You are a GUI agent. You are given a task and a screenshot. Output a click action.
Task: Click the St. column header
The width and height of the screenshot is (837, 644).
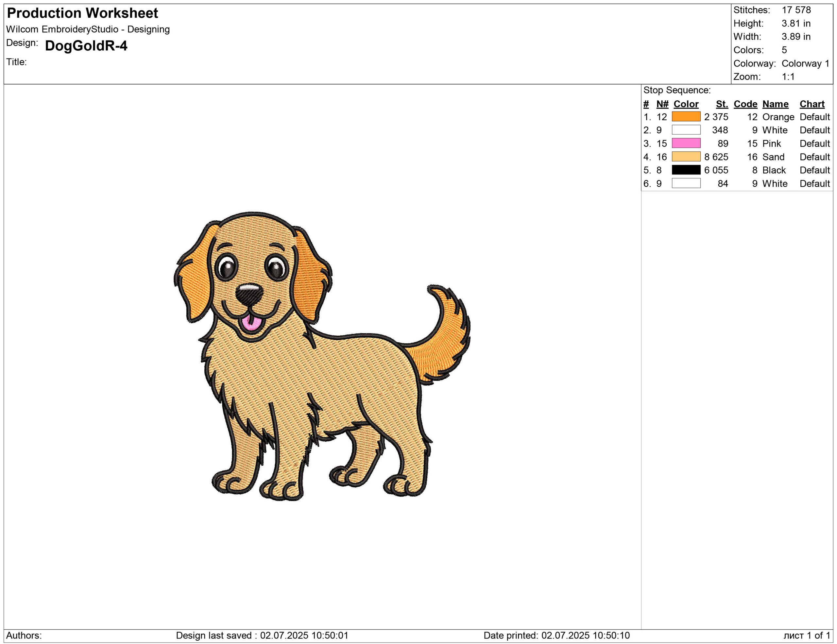coord(722,104)
